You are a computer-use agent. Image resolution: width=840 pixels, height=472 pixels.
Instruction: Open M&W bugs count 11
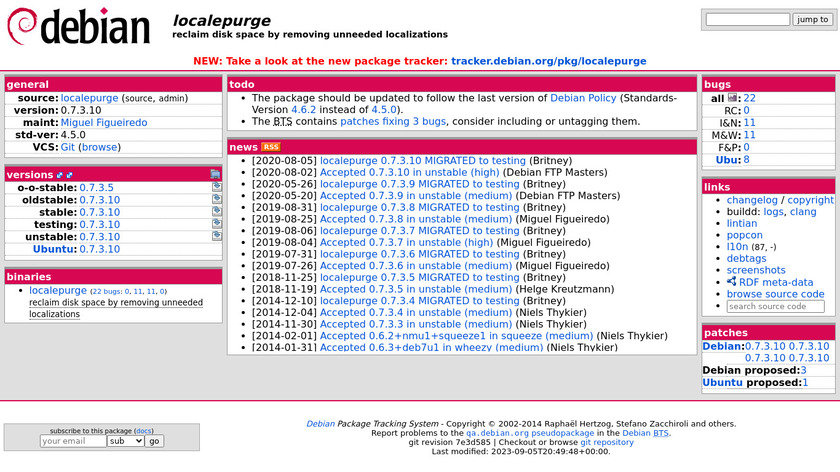[749, 135]
